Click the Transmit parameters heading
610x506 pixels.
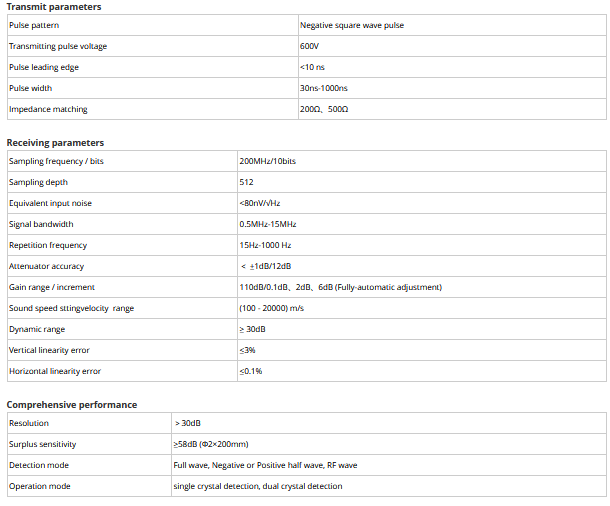53,7
